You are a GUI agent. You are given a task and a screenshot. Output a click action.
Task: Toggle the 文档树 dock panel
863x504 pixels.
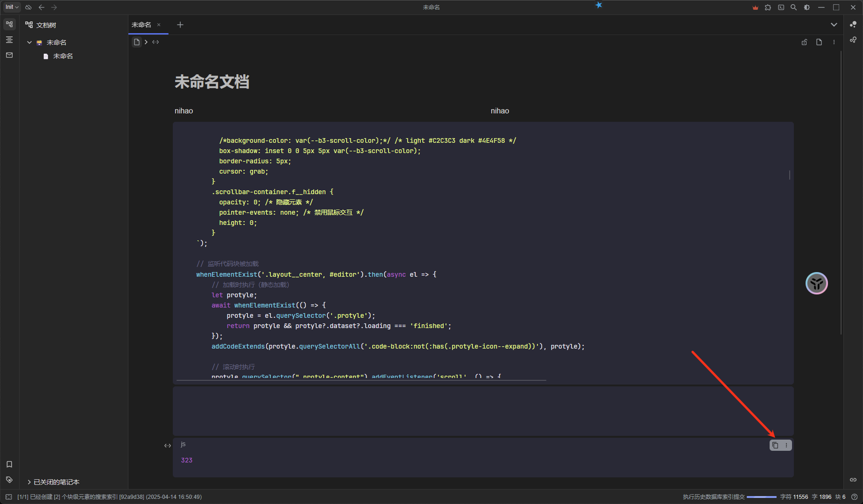click(9, 24)
